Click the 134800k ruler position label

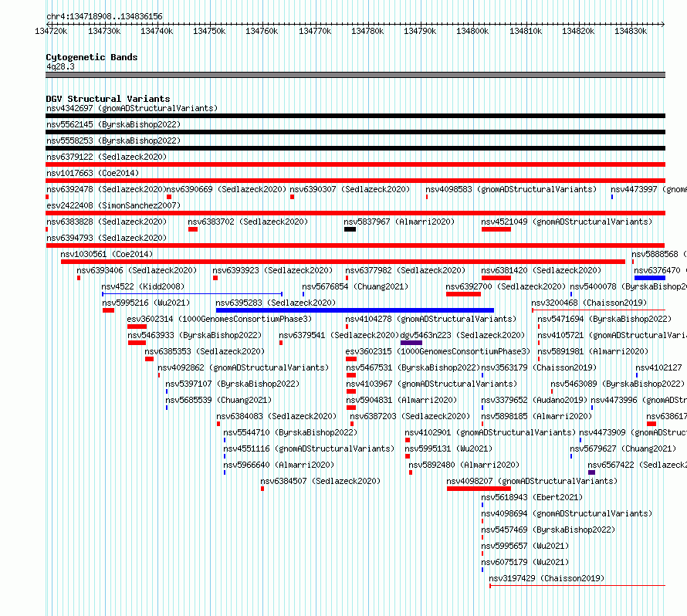pos(472,31)
